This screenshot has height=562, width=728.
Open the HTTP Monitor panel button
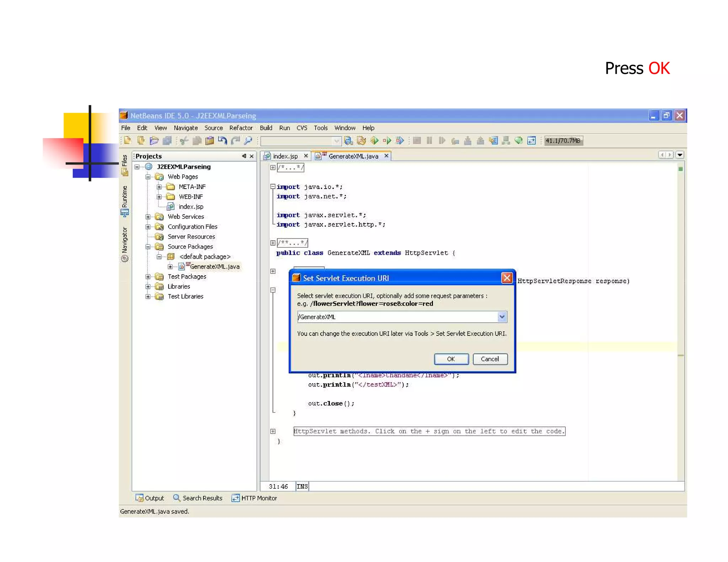(255, 498)
